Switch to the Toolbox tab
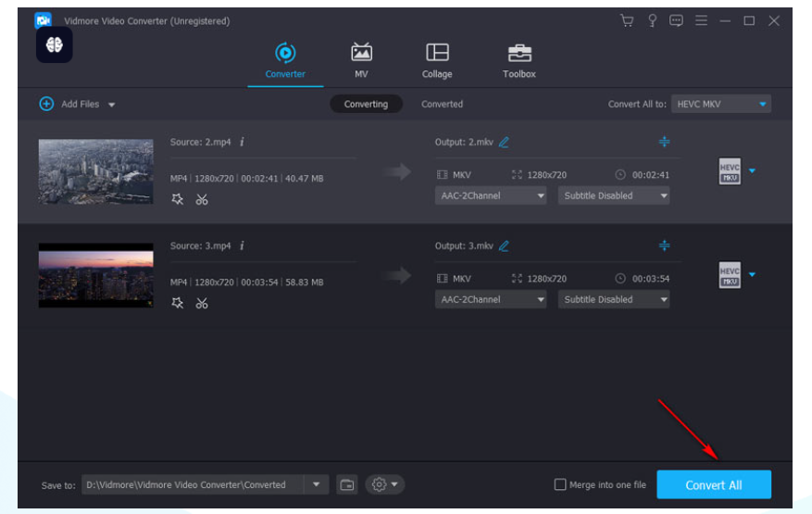This screenshot has height=514, width=812. 518,60
